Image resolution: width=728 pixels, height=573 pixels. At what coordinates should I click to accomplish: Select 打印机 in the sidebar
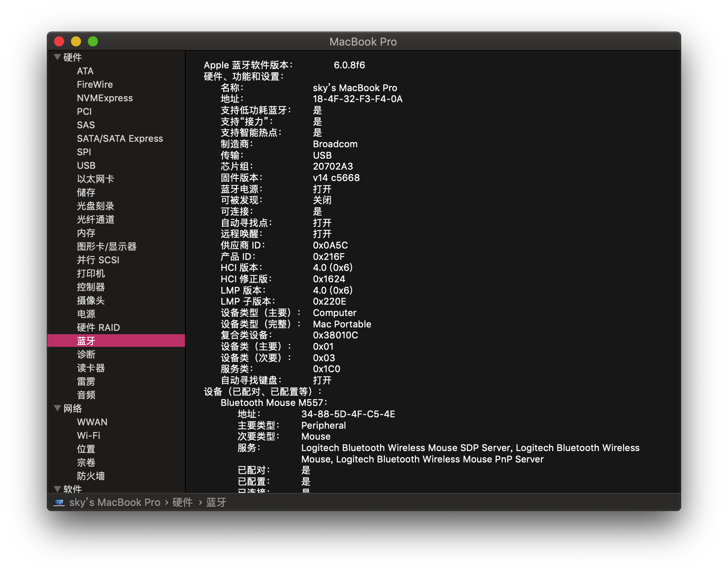pos(91,273)
